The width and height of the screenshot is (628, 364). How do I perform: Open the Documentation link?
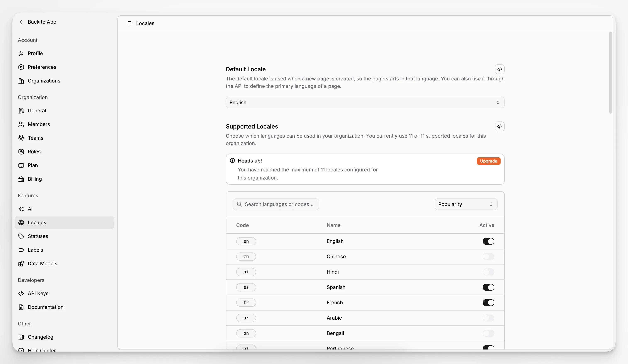[64, 307]
